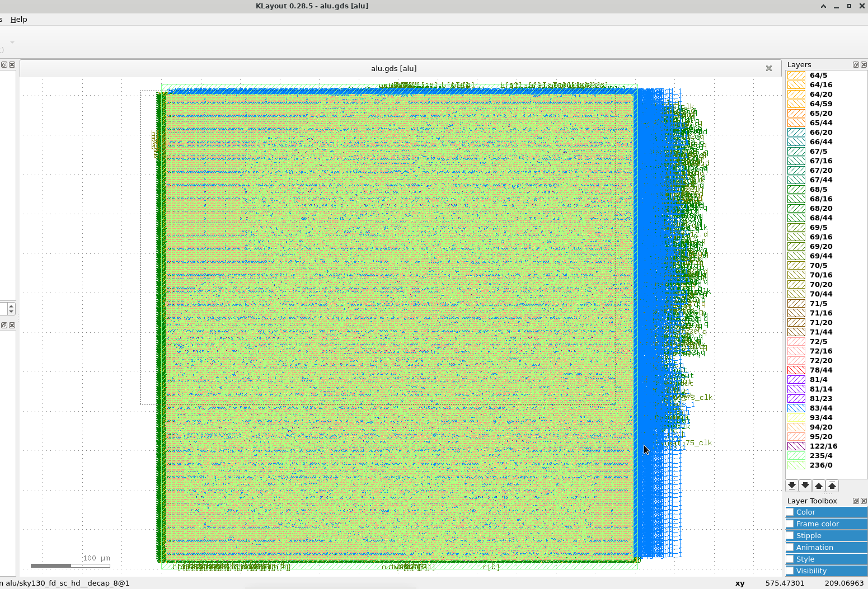Screen dimensions: 868x589
Task: Click the move layer up arrow
Action: coord(819,486)
